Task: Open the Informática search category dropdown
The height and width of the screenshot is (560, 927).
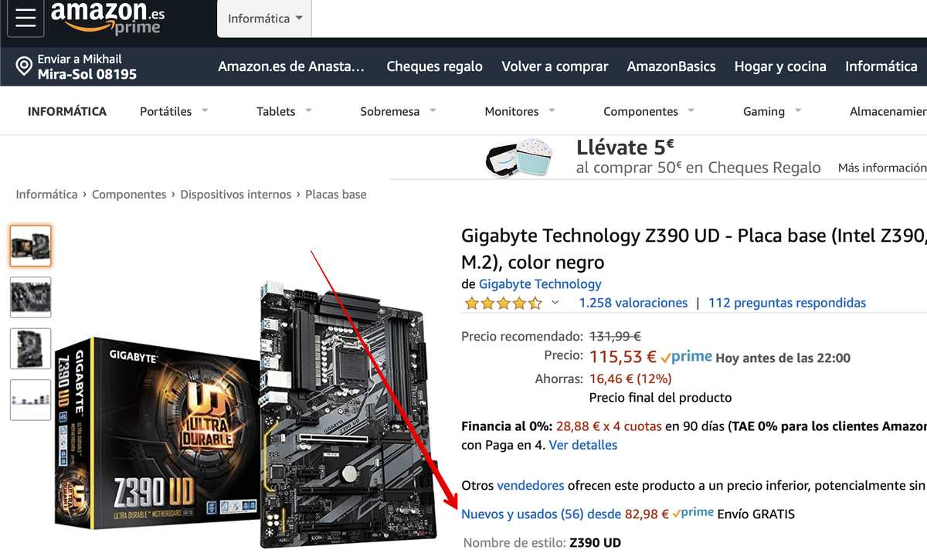Action: click(x=264, y=19)
